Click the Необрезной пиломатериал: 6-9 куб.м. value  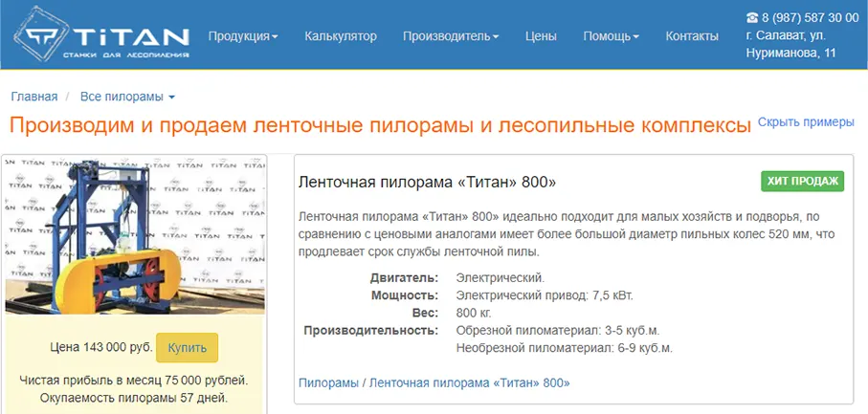(565, 348)
